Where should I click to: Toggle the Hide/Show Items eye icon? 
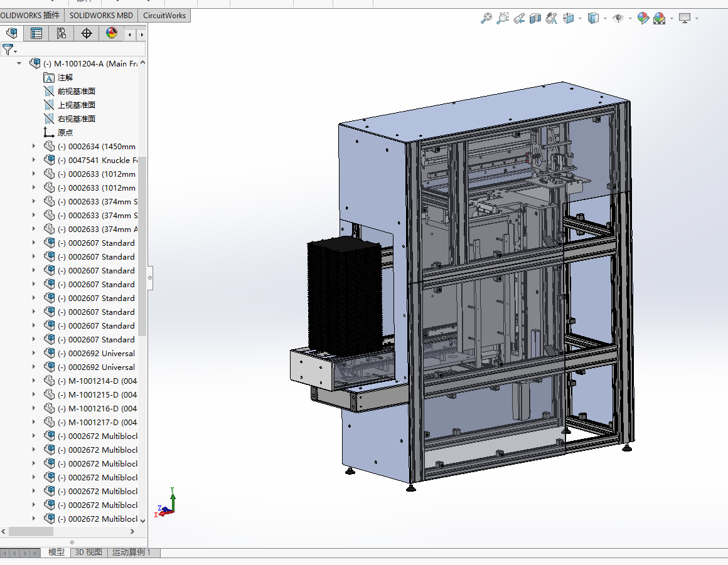point(618,19)
